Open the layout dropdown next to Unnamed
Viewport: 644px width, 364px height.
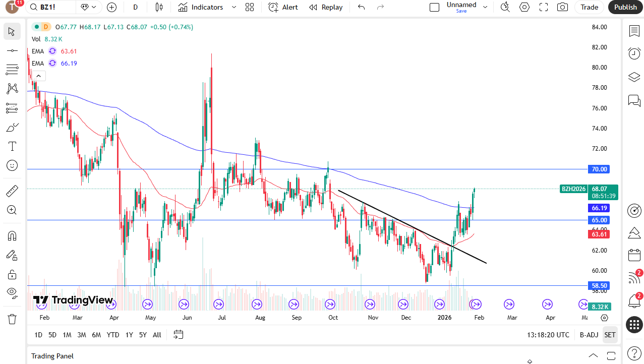(x=485, y=7)
